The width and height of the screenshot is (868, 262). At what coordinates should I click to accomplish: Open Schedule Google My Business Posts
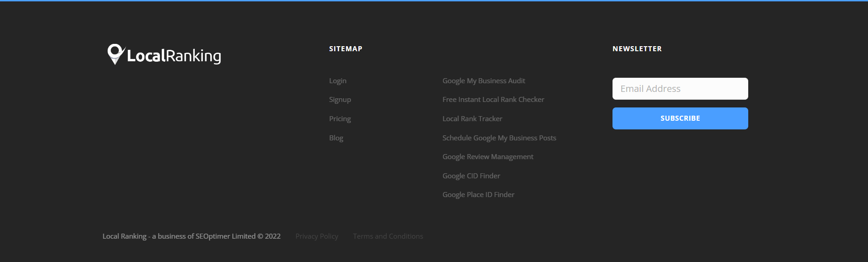pyautogui.click(x=499, y=138)
